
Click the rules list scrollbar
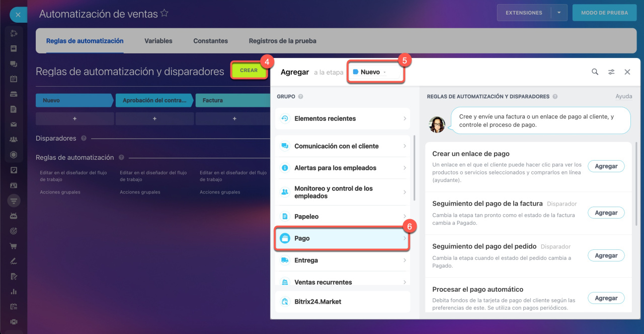point(636,184)
